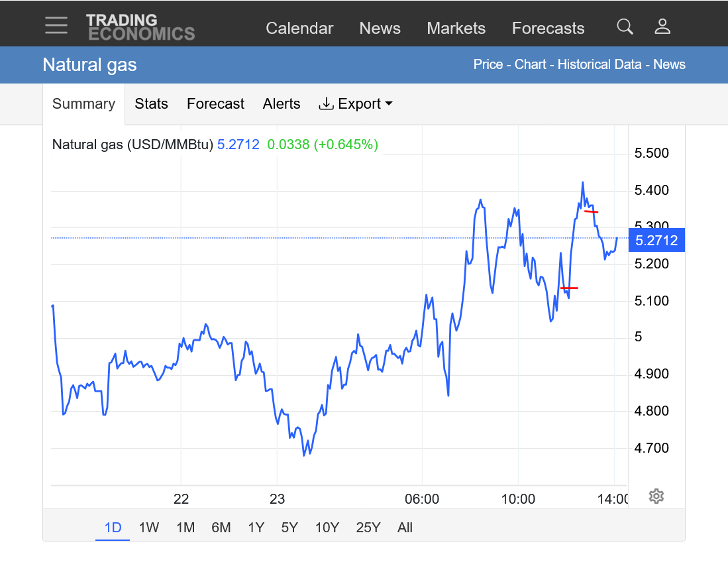The image size is (728, 572).
Task: Open the News navigation item
Action: pos(380,29)
